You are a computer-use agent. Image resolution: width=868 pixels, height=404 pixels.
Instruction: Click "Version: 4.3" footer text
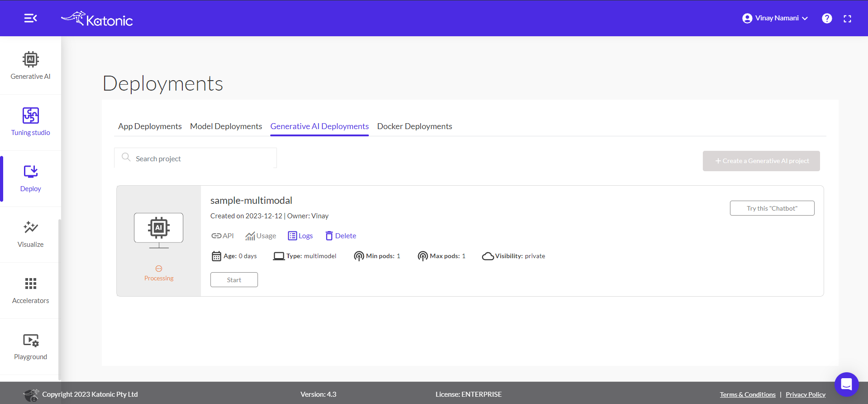(x=318, y=394)
